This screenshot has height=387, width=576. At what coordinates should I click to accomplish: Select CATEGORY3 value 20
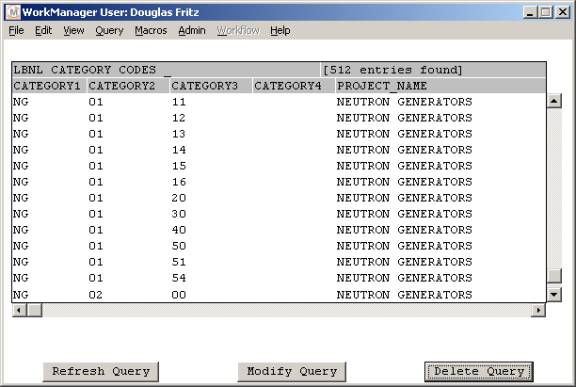tap(179, 198)
